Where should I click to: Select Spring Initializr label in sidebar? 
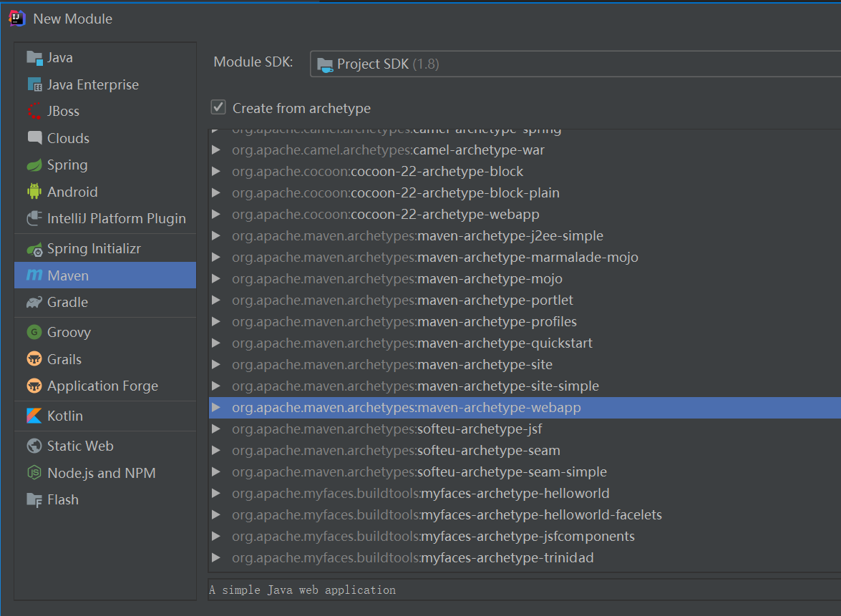pyautogui.click(x=94, y=249)
